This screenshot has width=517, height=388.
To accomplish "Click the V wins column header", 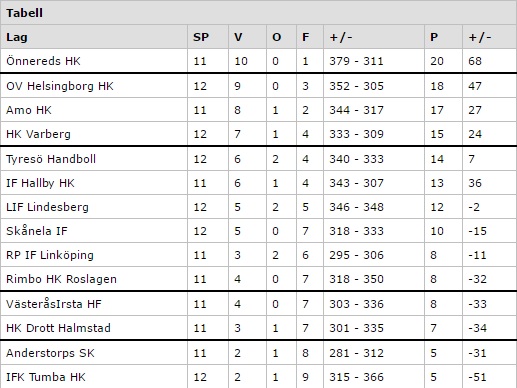I will click(238, 37).
